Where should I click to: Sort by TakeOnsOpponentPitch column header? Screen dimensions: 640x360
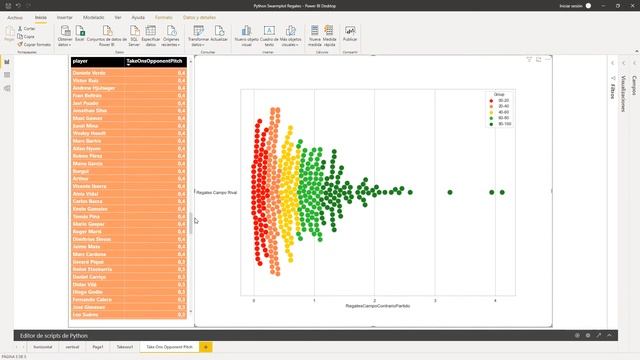click(156, 61)
